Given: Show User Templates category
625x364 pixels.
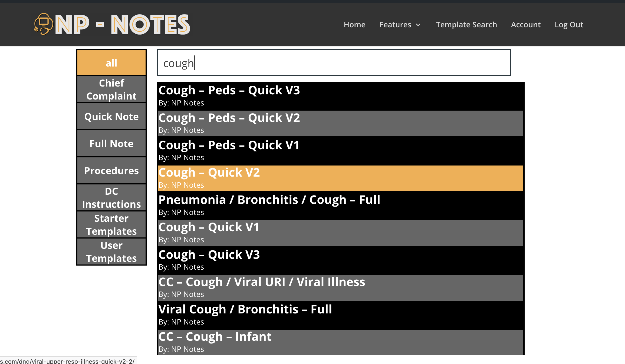Looking at the screenshot, I should (x=111, y=252).
